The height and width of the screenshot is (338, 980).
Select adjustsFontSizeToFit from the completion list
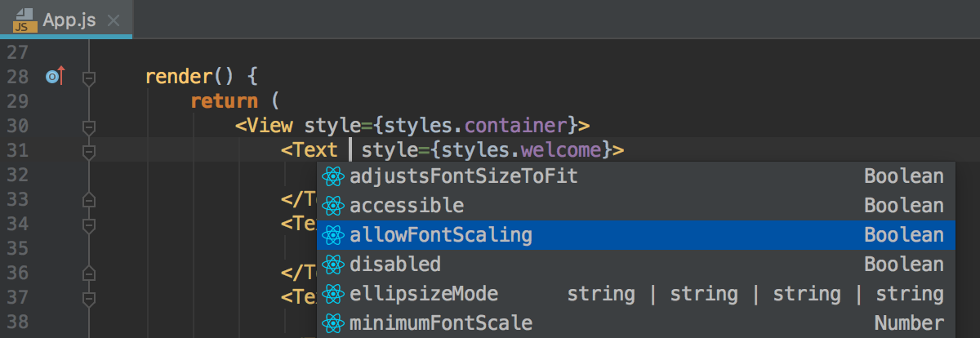pos(635,176)
